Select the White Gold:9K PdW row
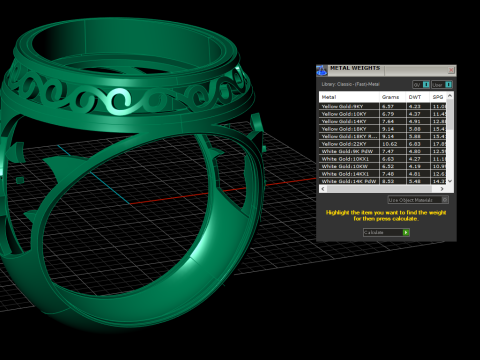480x360 pixels. [x=383, y=151]
